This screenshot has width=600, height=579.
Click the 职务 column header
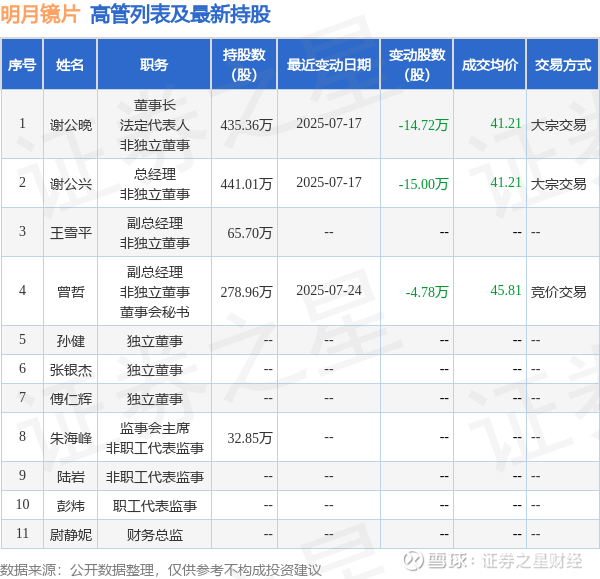(x=154, y=65)
